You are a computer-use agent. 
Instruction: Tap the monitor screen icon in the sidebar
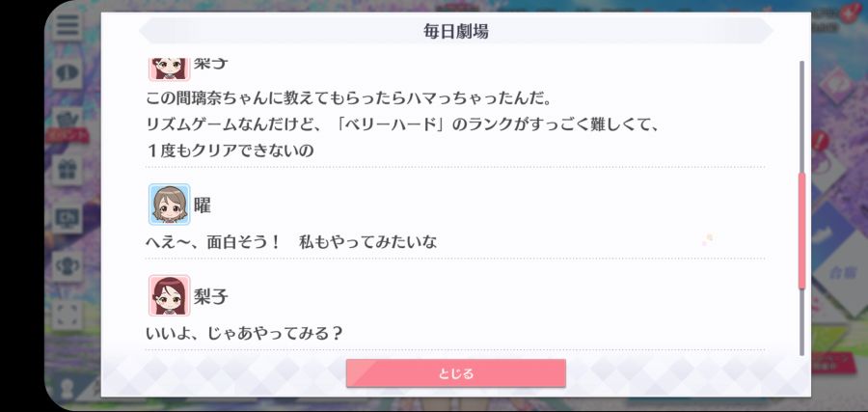68,218
